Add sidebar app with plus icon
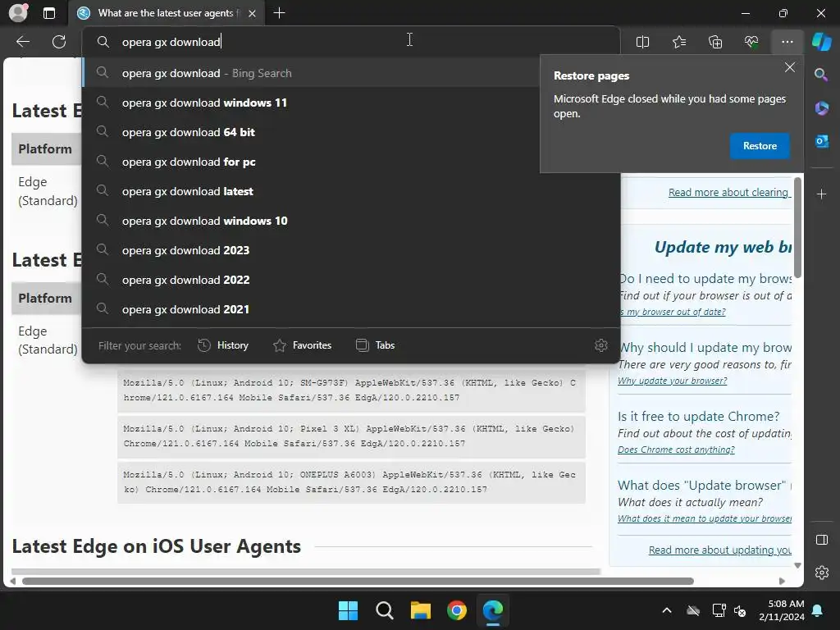The image size is (840, 630). [821, 194]
